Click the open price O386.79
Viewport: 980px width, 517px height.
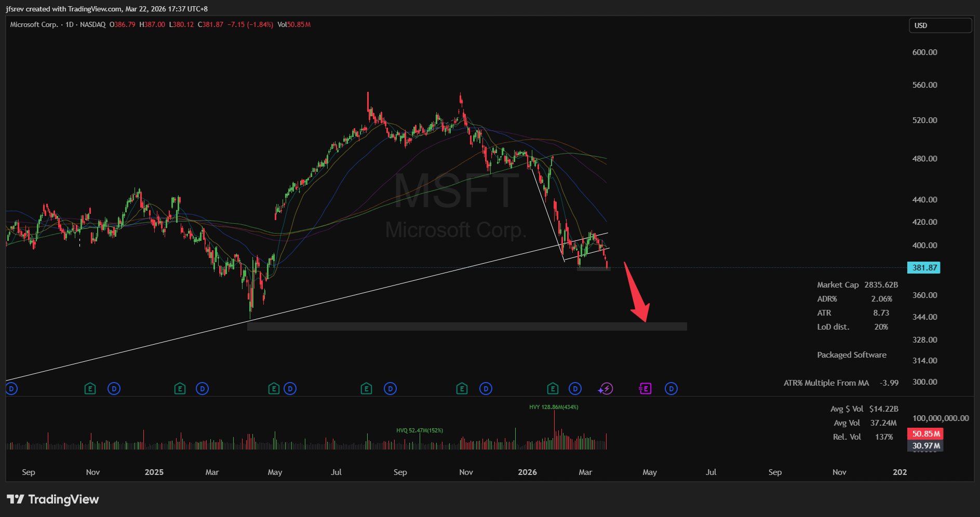[123, 24]
